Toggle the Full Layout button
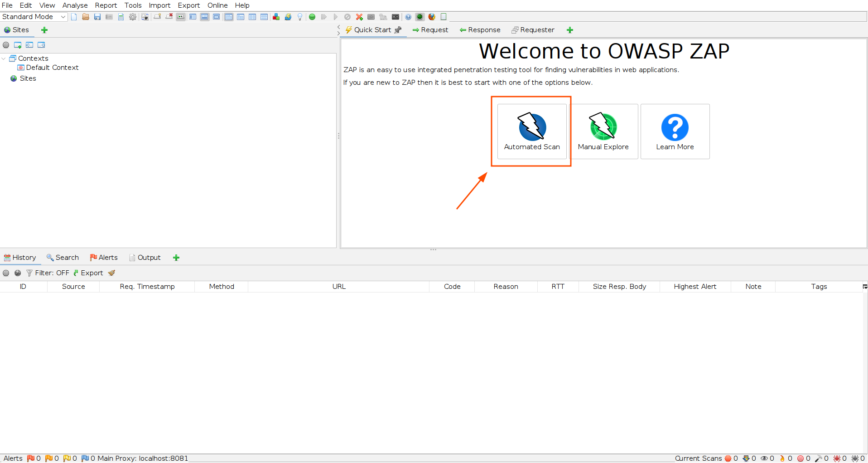 pos(217,17)
